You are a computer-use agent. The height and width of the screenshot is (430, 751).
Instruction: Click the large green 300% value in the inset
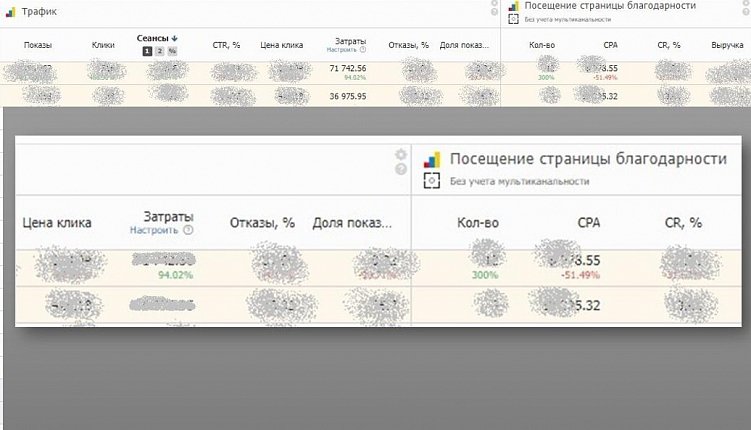[x=485, y=275]
